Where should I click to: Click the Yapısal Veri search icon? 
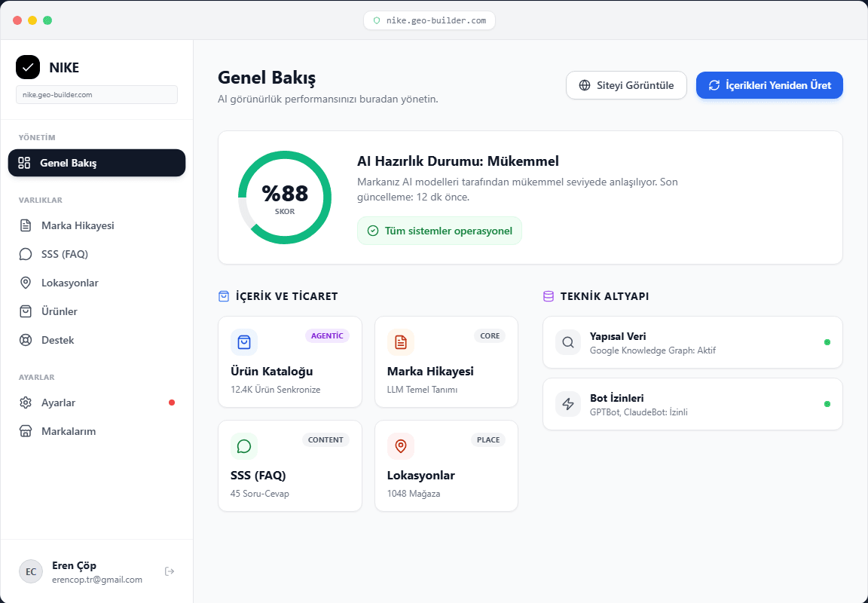coord(568,342)
